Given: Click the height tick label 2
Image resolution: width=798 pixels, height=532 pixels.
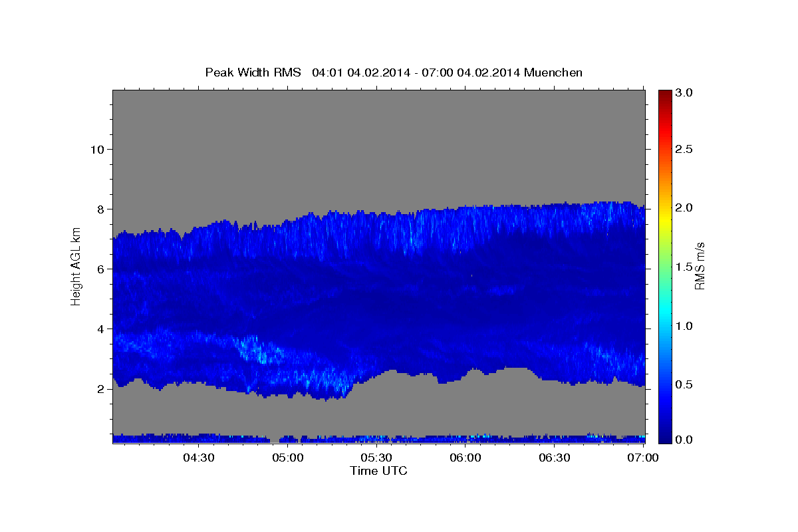Looking at the screenshot, I should (x=100, y=388).
